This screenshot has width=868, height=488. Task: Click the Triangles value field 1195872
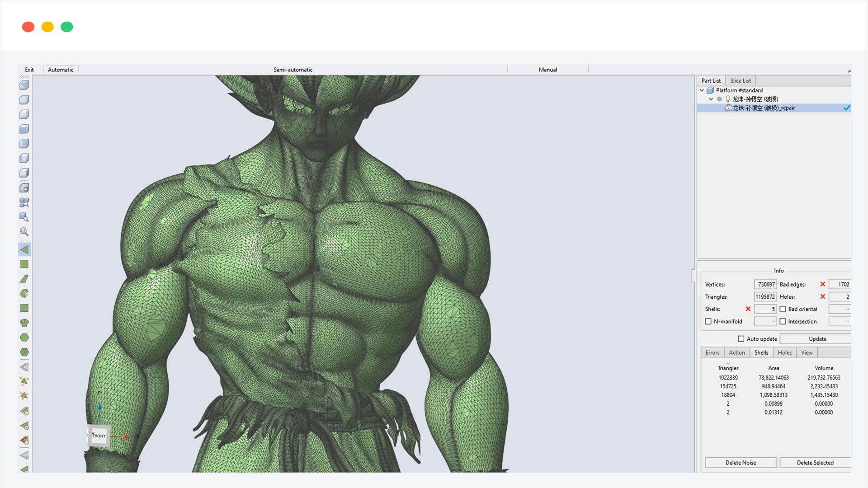(x=765, y=297)
